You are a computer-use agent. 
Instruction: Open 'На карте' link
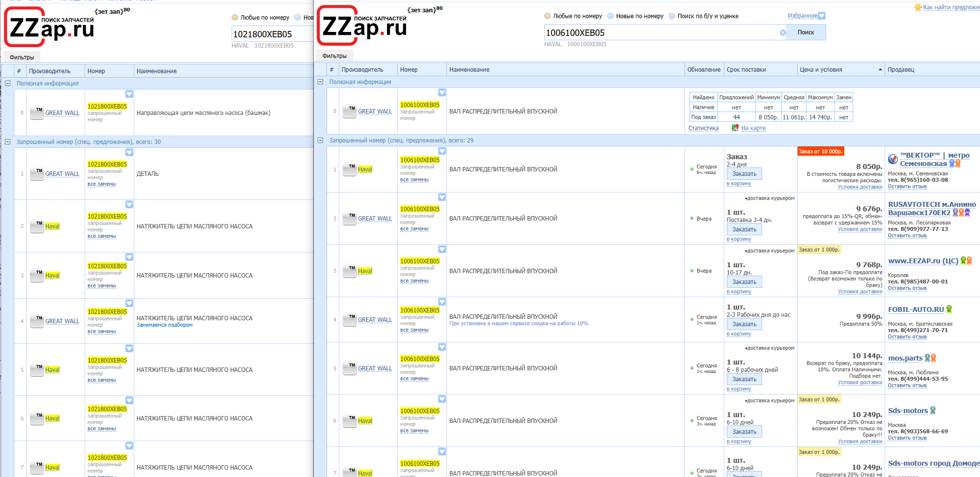pos(753,128)
